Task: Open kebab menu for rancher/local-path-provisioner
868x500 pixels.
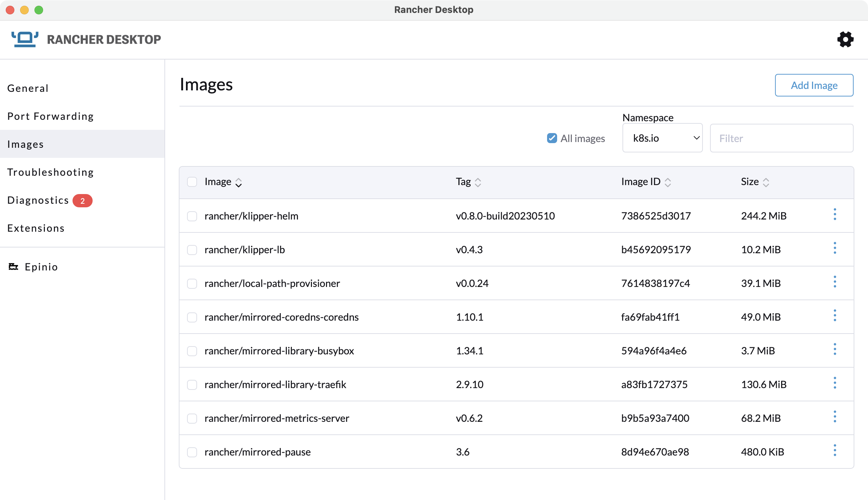Action: click(x=835, y=282)
